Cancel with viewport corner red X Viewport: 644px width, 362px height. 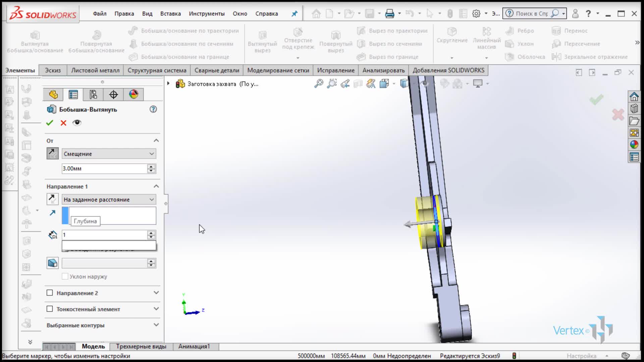618,115
